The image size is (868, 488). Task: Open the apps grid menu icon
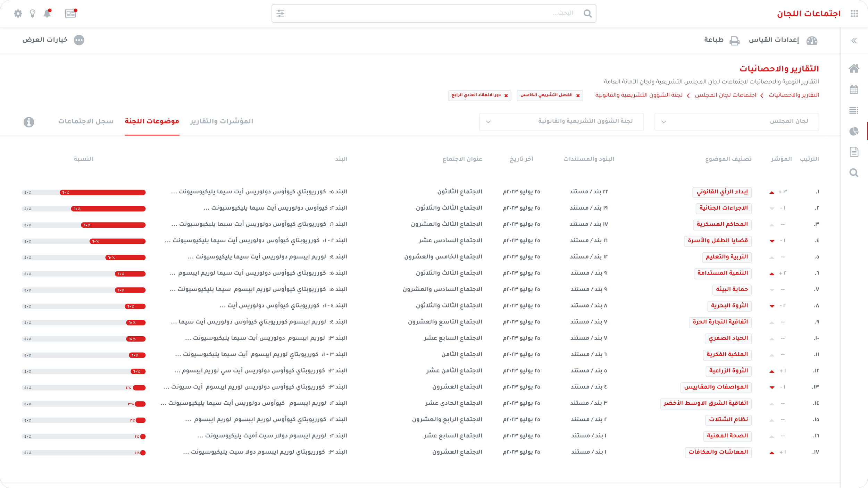tap(854, 14)
